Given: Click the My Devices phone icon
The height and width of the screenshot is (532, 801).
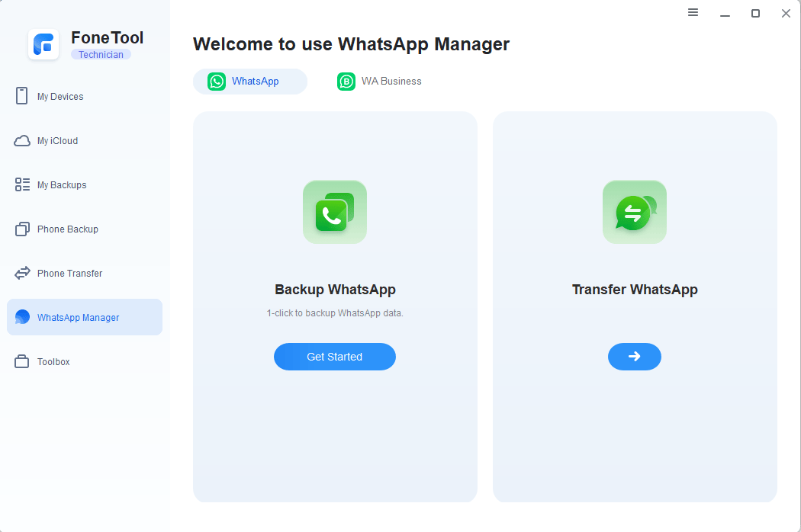Looking at the screenshot, I should point(21,96).
